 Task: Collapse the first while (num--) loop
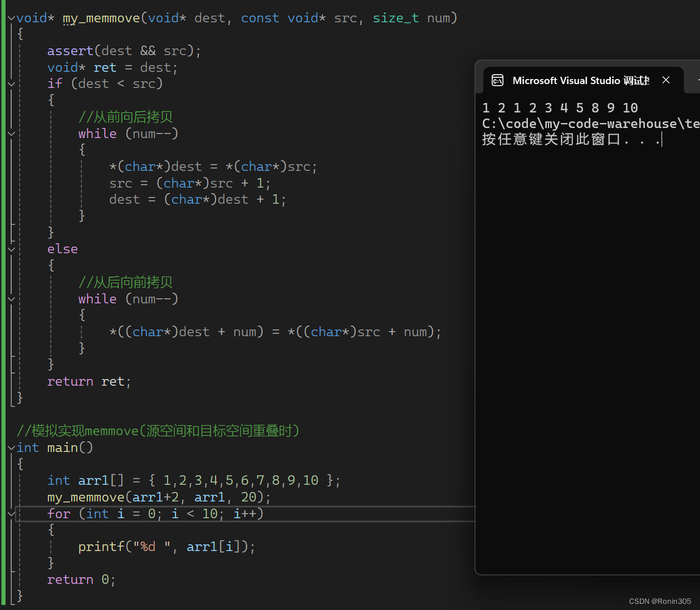pos(11,134)
